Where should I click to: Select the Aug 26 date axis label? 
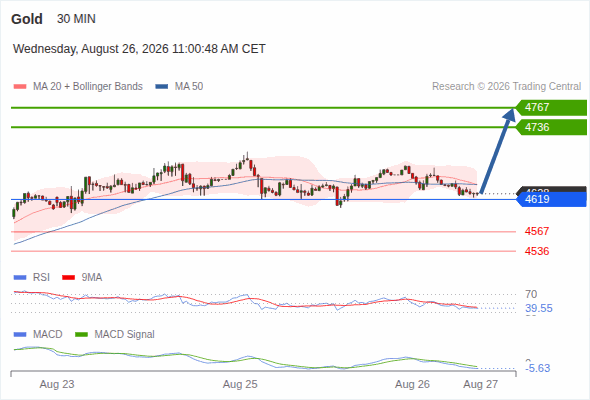(x=412, y=384)
